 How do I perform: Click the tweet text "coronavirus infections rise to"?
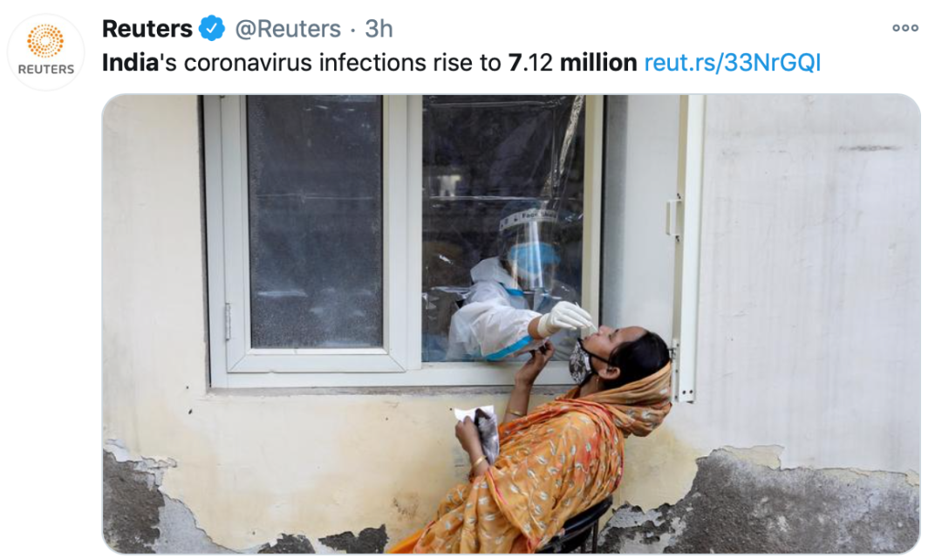point(343,63)
